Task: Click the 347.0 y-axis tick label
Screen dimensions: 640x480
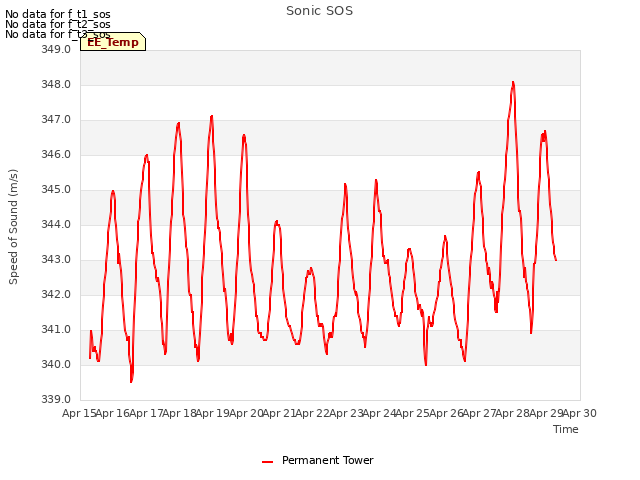Action: (56, 120)
